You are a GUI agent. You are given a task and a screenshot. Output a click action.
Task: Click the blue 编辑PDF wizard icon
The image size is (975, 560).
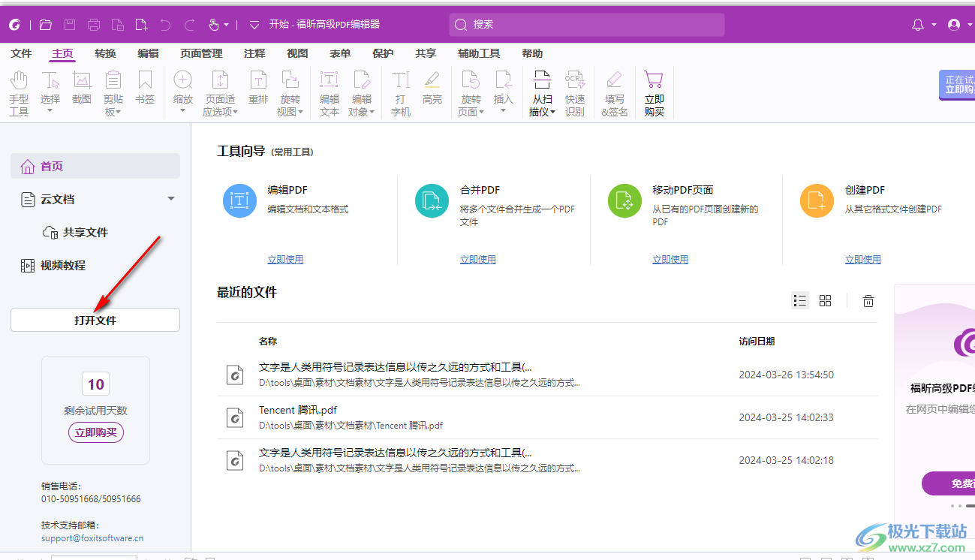click(x=240, y=200)
